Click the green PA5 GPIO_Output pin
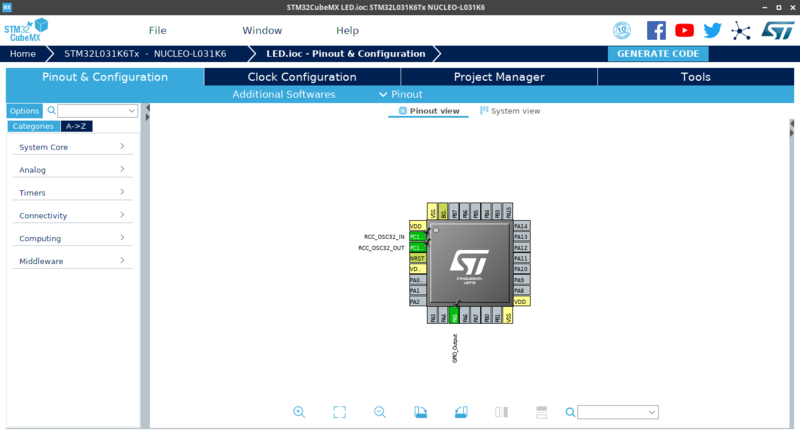The width and height of the screenshot is (800, 435). click(x=454, y=317)
